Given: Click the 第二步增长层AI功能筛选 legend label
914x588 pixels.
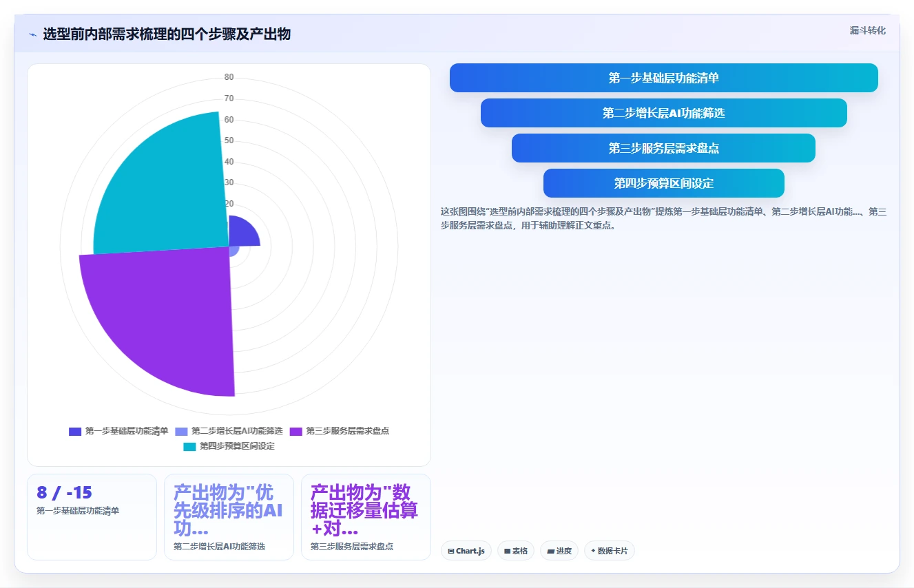Looking at the screenshot, I should (x=237, y=431).
